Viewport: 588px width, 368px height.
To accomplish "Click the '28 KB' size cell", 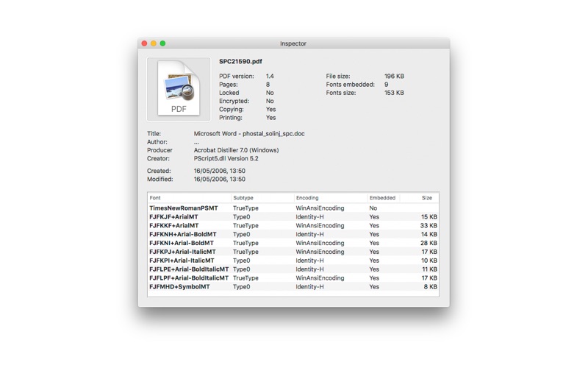I will tap(429, 243).
